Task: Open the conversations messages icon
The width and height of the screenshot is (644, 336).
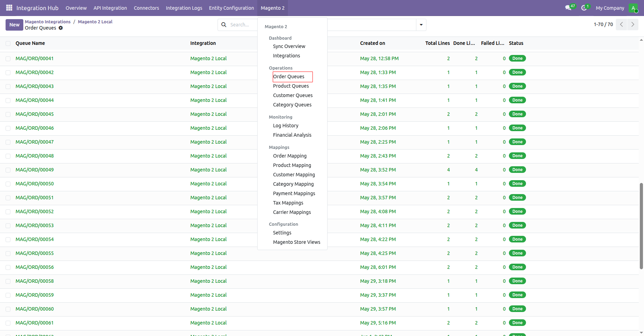Action: [x=568, y=8]
